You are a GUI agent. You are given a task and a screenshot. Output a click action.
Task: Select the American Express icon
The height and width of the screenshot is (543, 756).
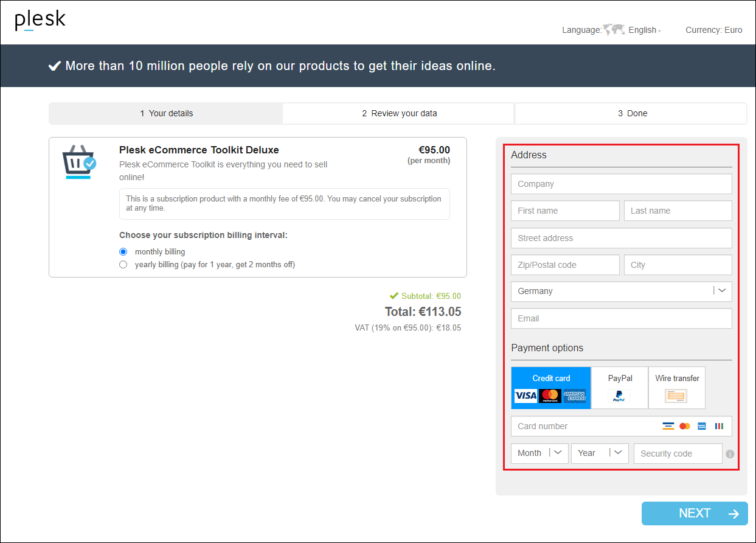pyautogui.click(x=575, y=396)
